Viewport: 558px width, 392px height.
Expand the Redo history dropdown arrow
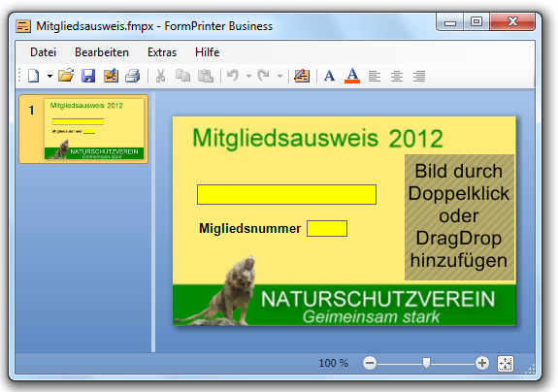pos(280,76)
